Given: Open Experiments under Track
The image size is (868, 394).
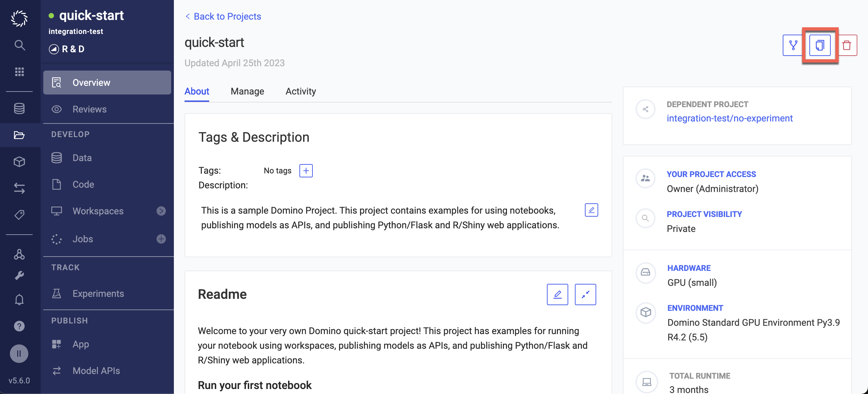Looking at the screenshot, I should point(107,293).
